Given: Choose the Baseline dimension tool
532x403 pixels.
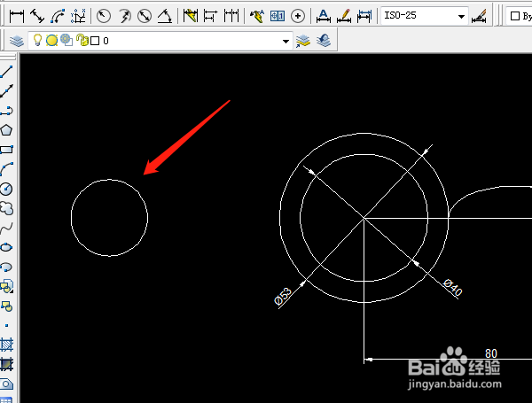Looking at the screenshot, I should (210, 16).
